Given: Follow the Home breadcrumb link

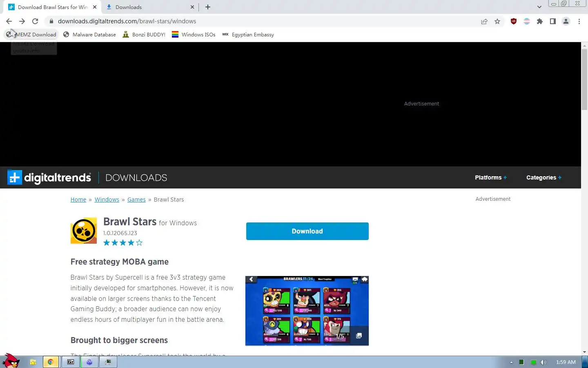Looking at the screenshot, I should click(x=78, y=200).
